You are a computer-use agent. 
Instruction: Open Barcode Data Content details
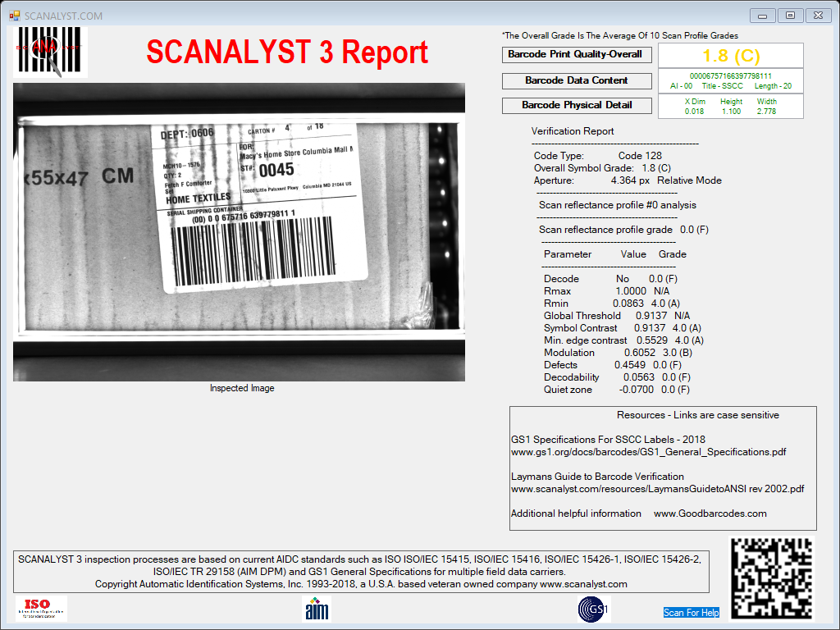(577, 81)
